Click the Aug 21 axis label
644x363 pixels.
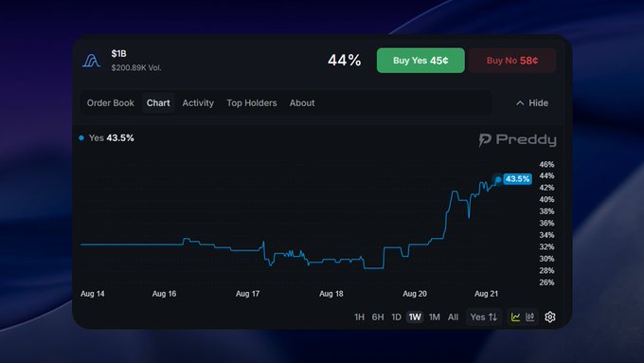pyautogui.click(x=486, y=294)
